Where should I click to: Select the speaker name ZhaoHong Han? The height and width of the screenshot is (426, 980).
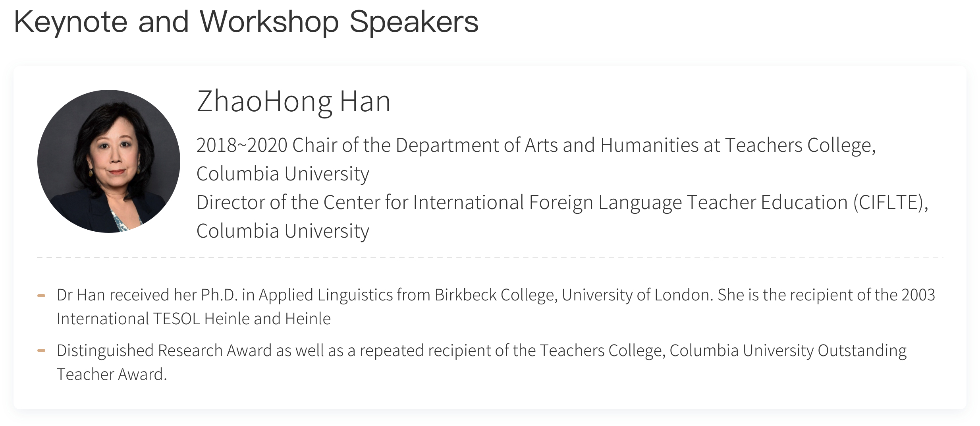click(294, 102)
